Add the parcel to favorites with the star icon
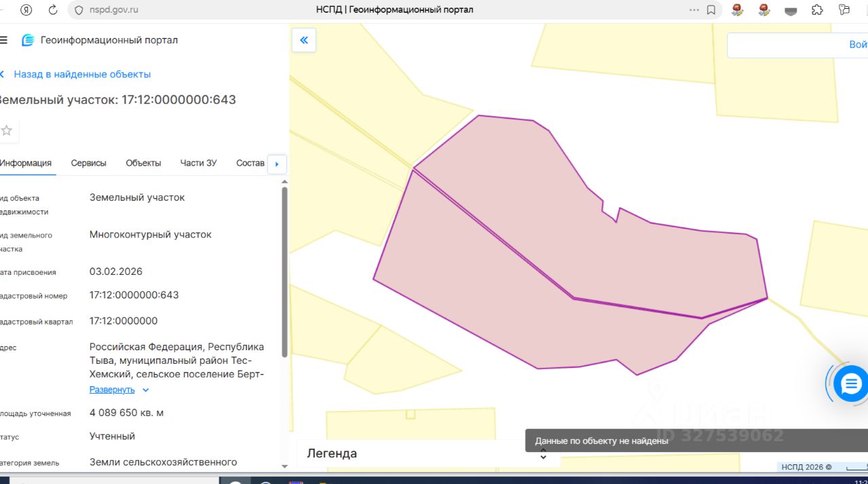The height and width of the screenshot is (484, 868). point(7,130)
